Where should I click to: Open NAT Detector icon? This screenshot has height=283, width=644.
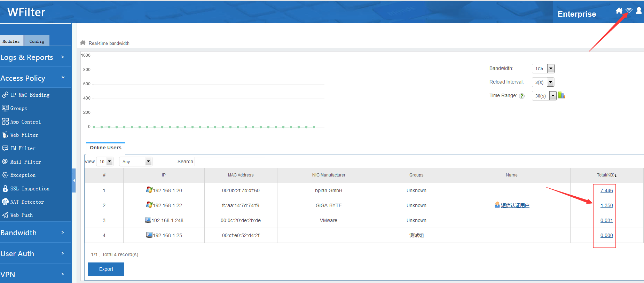(5, 202)
